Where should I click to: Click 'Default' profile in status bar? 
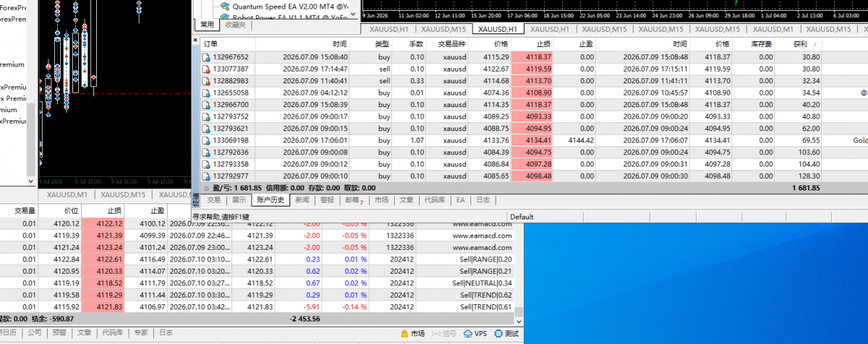(522, 217)
